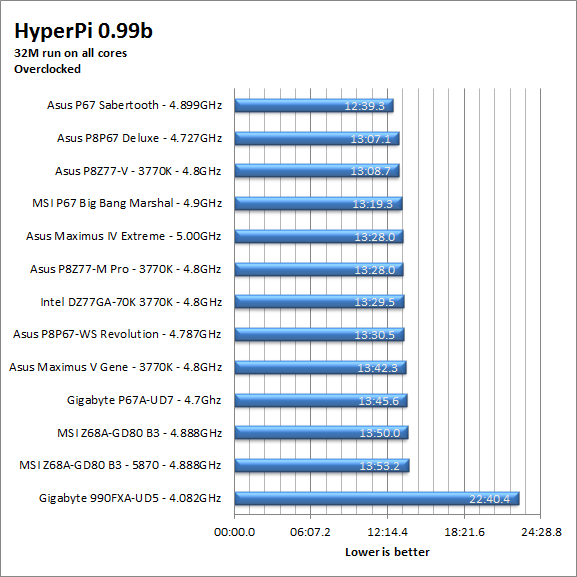Screen dimensions: 577x577
Task: Click the chart title "HyperPi 0.99b"
Action: (x=83, y=32)
